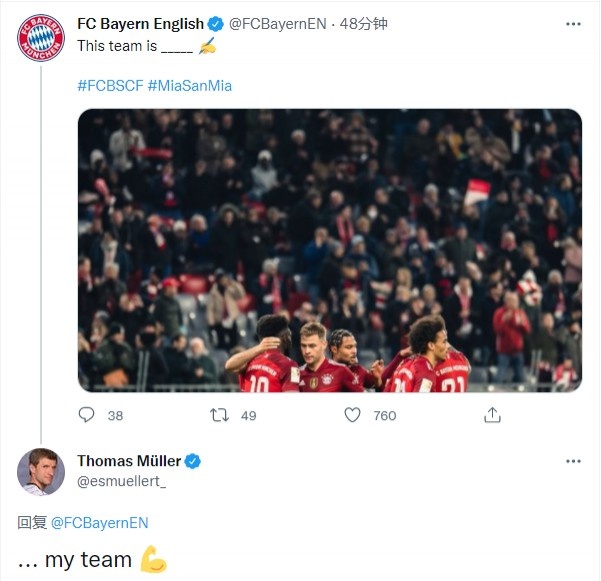Screen dimensions: 601x581
Task: Open the FC Bayern English display name
Action: tap(140, 24)
